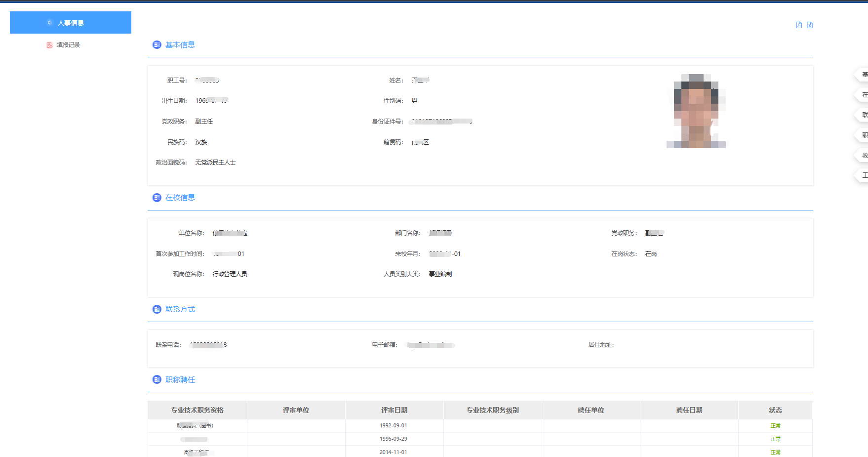868x457 pixels.
Task: Select the table row dated 1992-09-01
Action: click(x=394, y=425)
